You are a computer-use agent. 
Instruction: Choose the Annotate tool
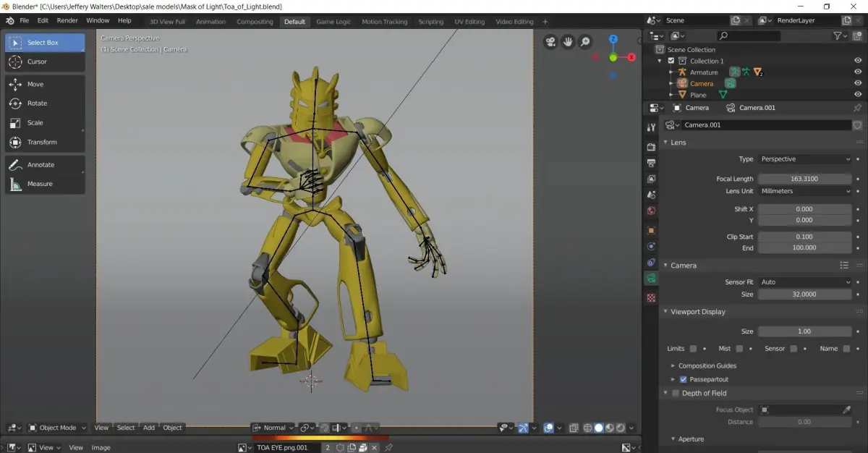coord(46,165)
